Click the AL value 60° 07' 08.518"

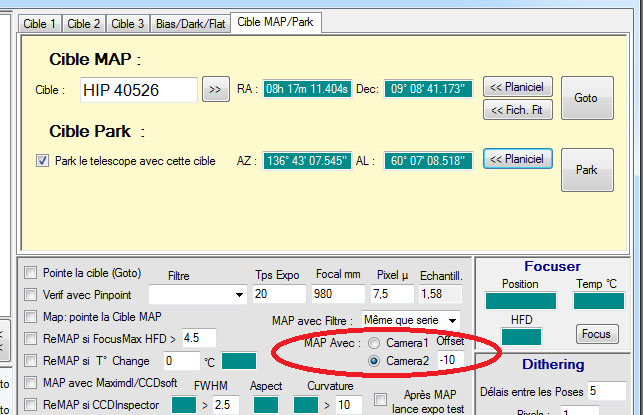[428, 161]
